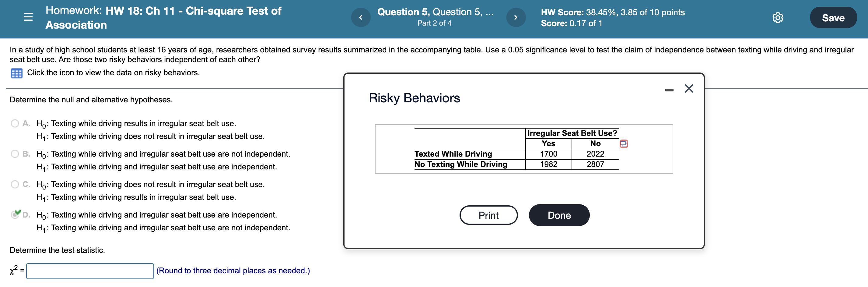
Task: Expand the question list via Part 2 of 4 header
Action: click(x=435, y=23)
